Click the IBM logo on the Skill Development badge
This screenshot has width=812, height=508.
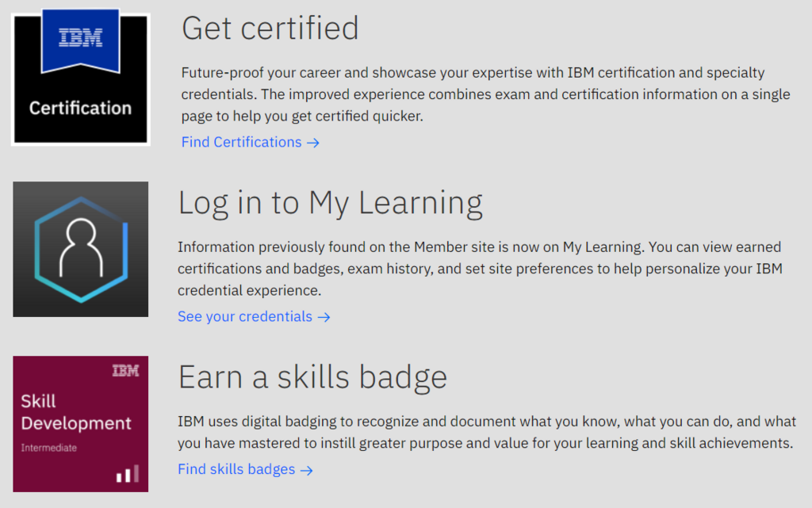click(125, 370)
